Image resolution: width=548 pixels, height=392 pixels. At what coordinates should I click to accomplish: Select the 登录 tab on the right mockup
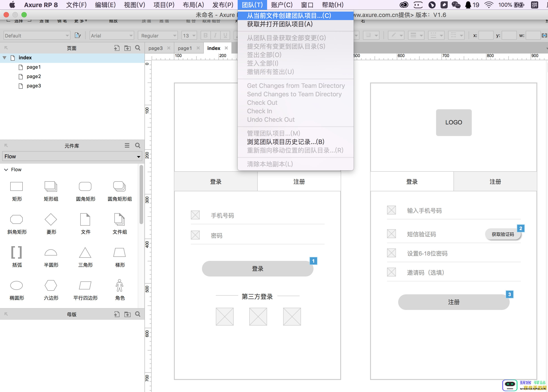[x=412, y=182]
